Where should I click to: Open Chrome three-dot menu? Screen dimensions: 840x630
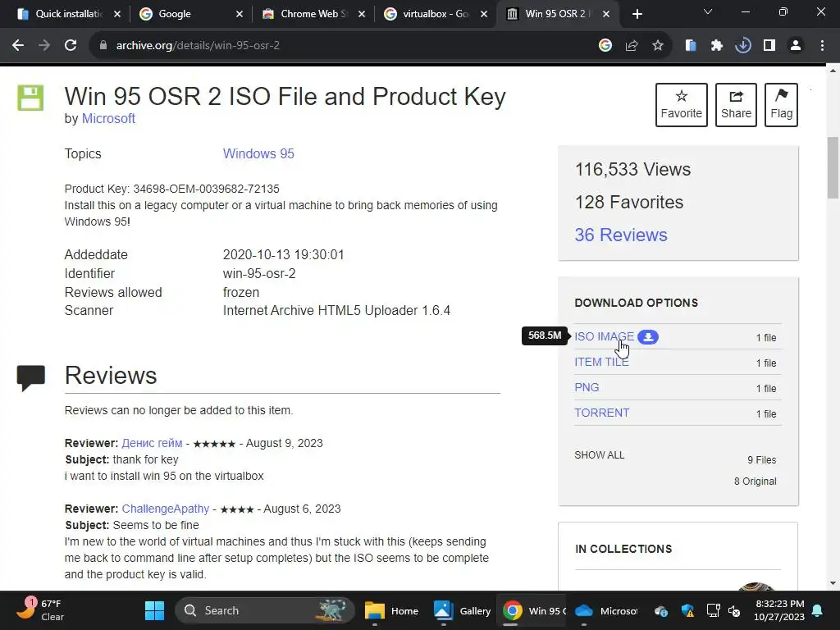[x=822, y=46]
